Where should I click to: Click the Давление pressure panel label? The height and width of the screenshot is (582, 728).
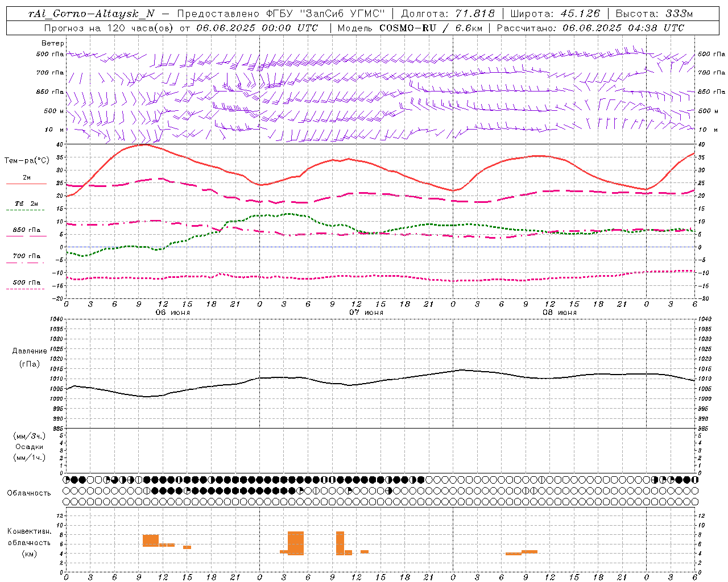pos(30,351)
